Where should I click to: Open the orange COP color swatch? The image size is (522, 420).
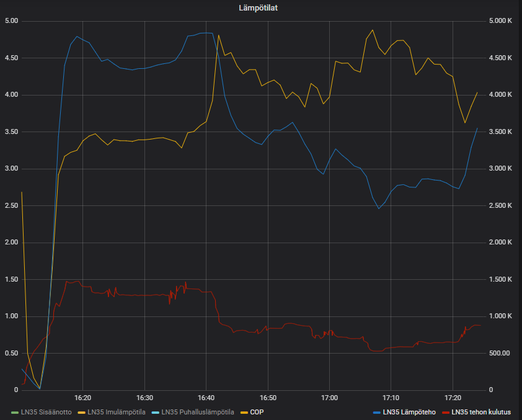243,412
